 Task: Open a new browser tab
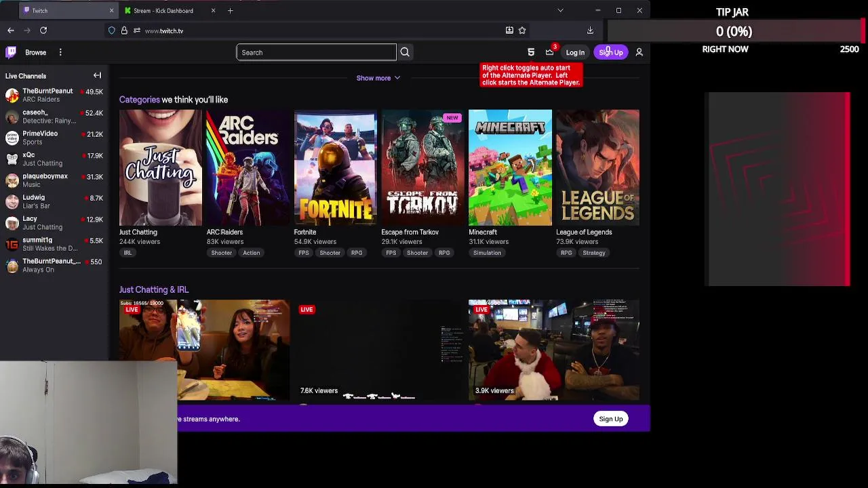(x=231, y=10)
